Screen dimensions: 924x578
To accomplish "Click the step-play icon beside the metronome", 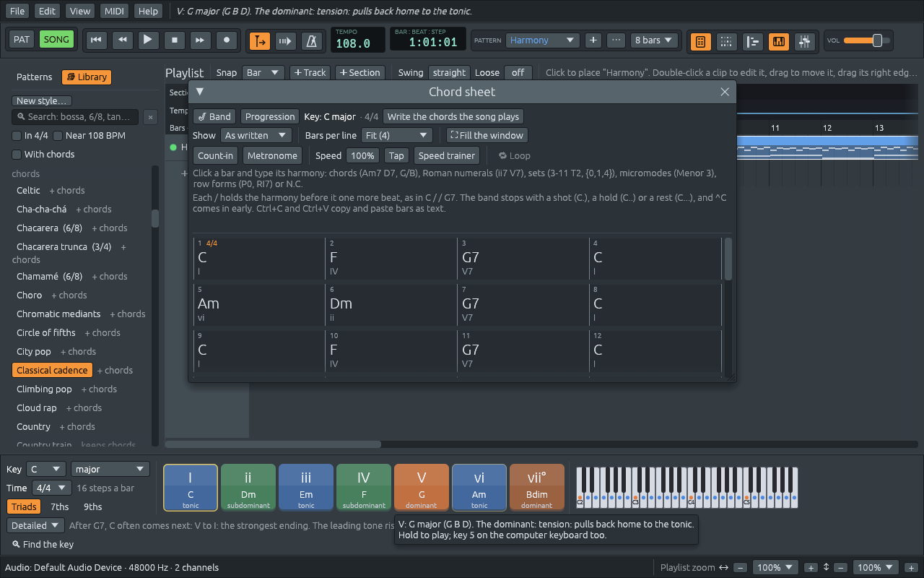I will point(286,41).
